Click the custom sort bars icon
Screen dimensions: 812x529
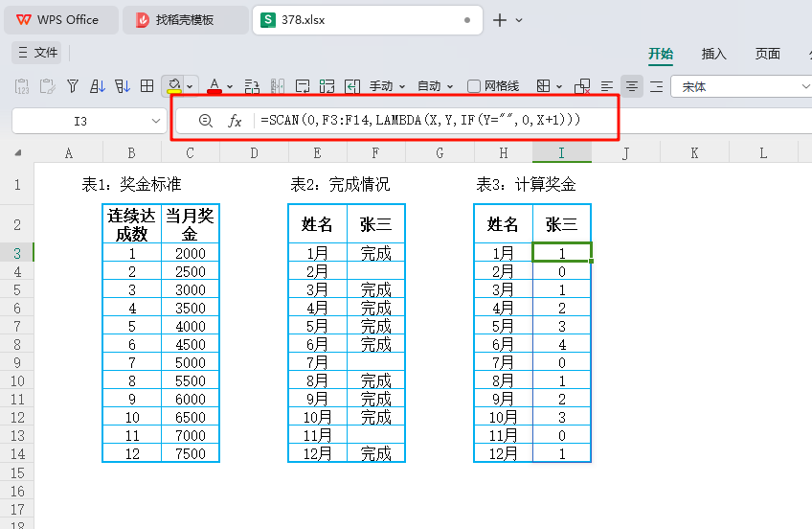[123, 86]
